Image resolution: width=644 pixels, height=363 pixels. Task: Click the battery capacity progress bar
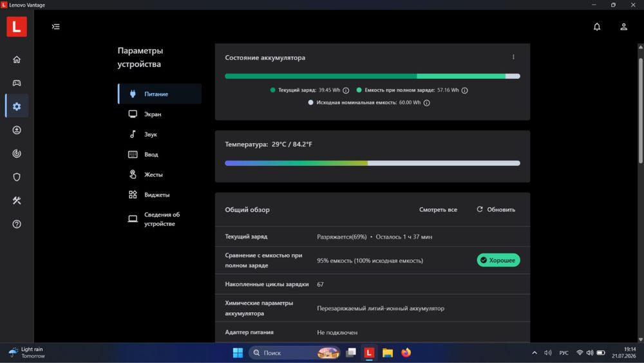coord(372,76)
